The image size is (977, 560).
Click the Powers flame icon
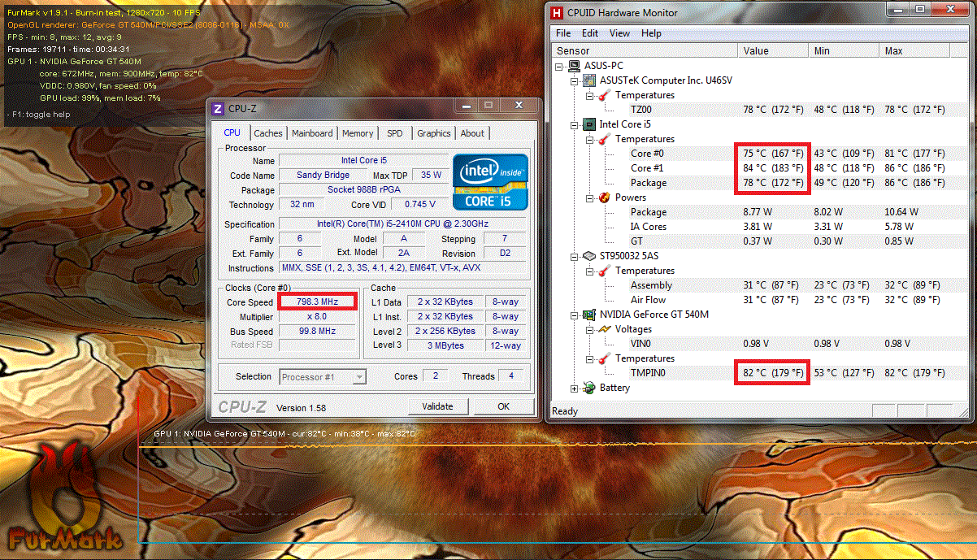tap(604, 198)
